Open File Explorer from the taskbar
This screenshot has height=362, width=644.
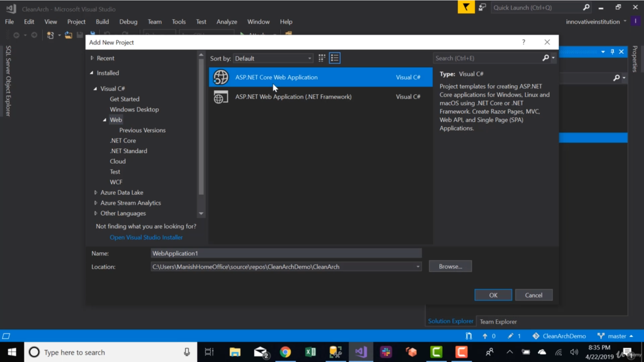coord(235,352)
